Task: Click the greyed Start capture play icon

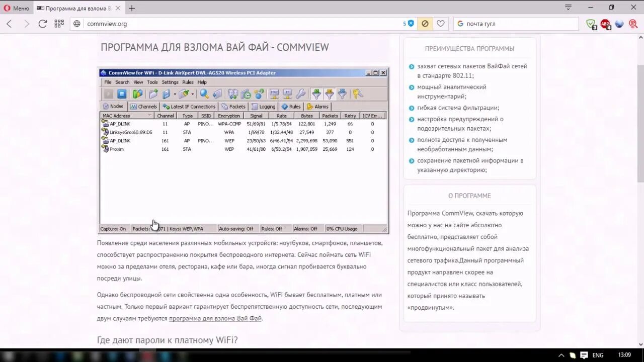Action: pyautogui.click(x=109, y=94)
